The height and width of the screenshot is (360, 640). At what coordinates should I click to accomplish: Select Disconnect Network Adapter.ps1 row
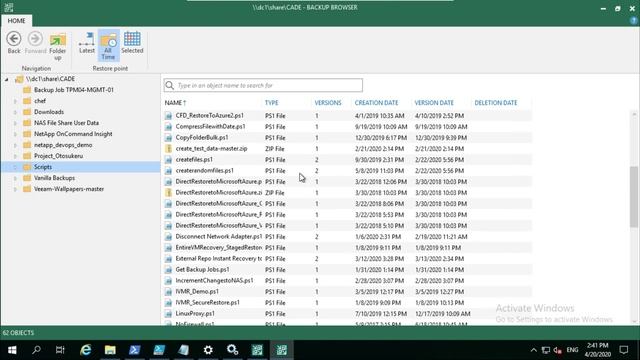pos(347,237)
